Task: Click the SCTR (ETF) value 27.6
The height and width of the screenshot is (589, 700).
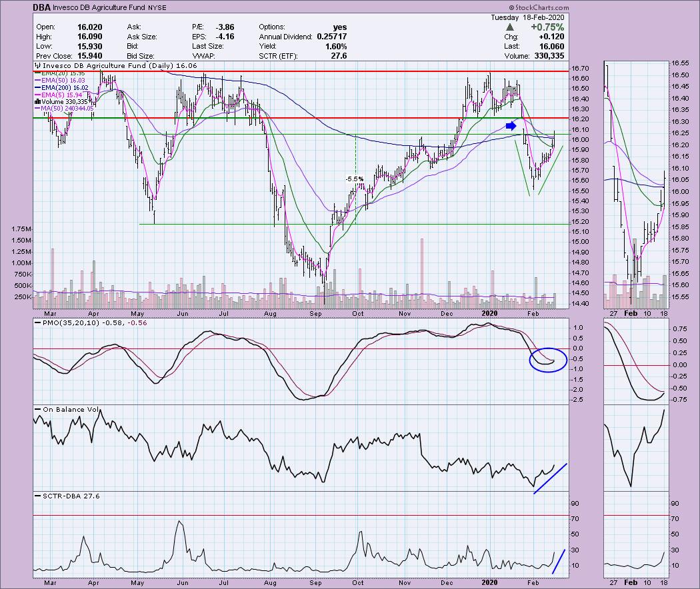Action: coord(339,56)
